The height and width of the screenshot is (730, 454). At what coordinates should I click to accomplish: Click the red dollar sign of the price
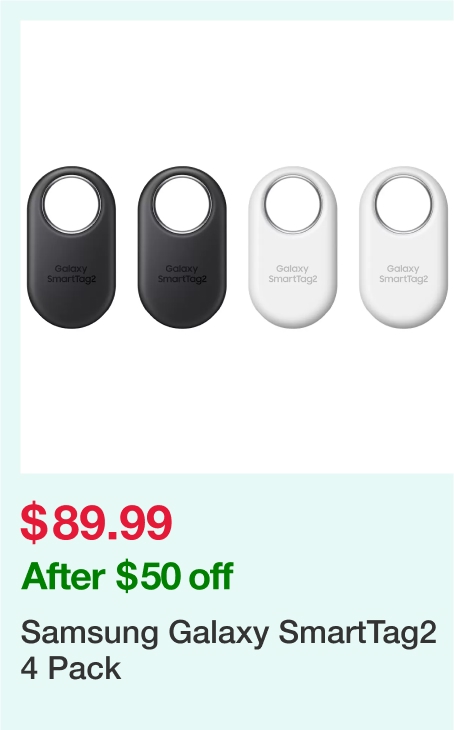click(34, 522)
